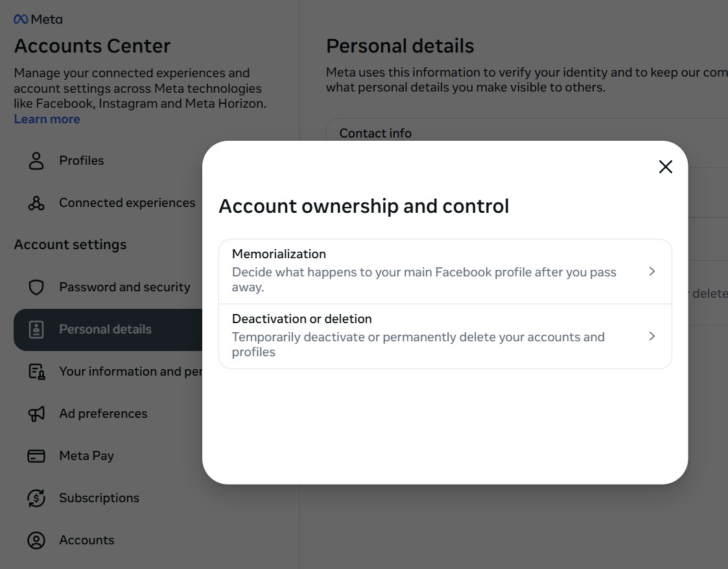Click the Subscriptions dollar icon

tap(36, 498)
